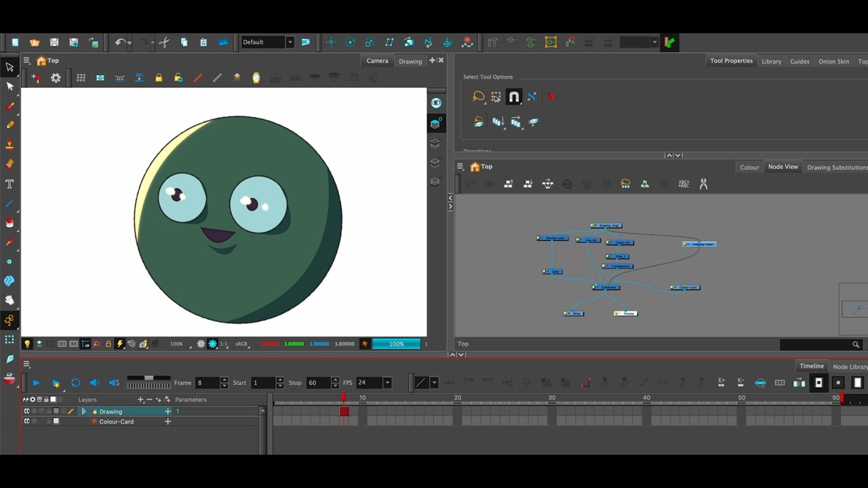This screenshot has height=488, width=868.
Task: Select the Hand grabber tool
Action: (9, 300)
